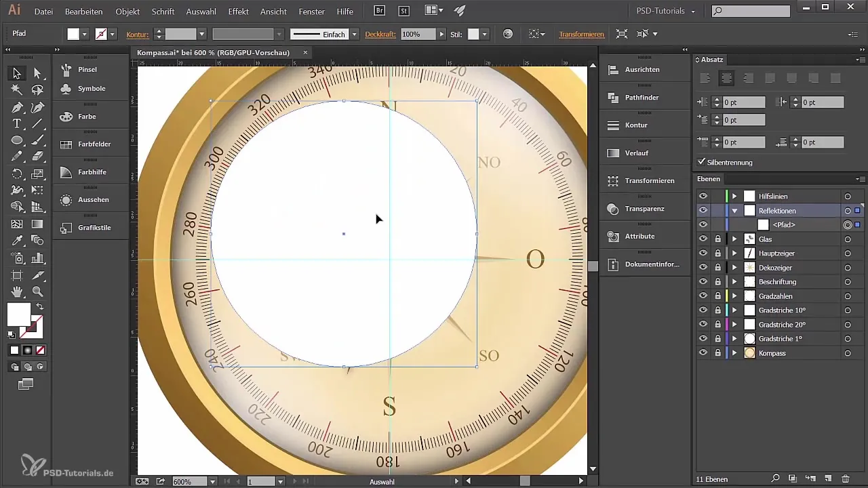The height and width of the screenshot is (488, 868).
Task: Click the Kontur label link
Action: tap(138, 34)
